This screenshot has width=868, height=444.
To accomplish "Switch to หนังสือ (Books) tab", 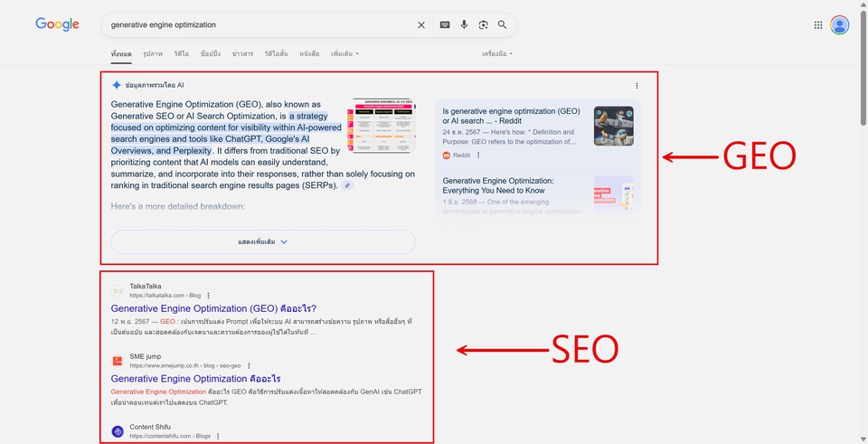I will [309, 53].
